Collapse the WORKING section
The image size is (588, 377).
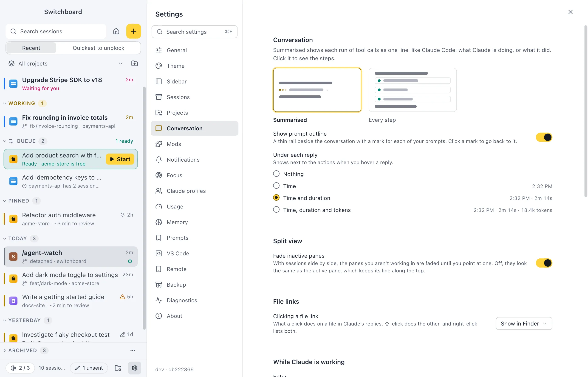[5, 103]
